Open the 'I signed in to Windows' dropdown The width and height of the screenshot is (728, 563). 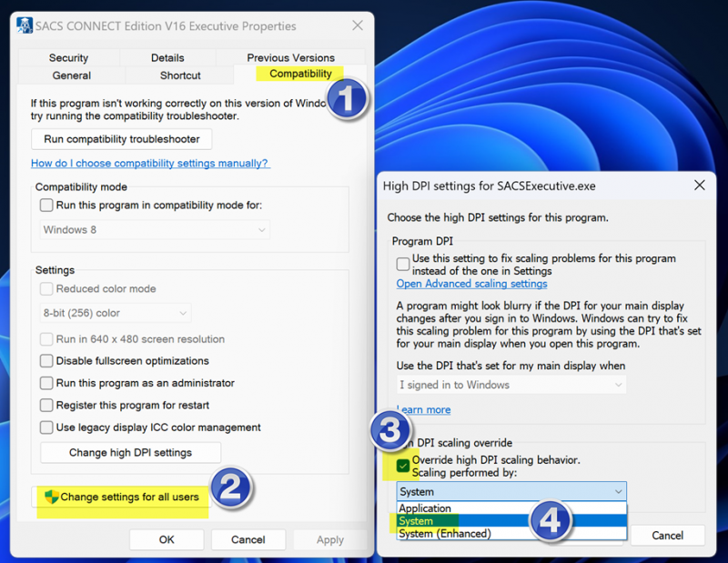[511, 385]
